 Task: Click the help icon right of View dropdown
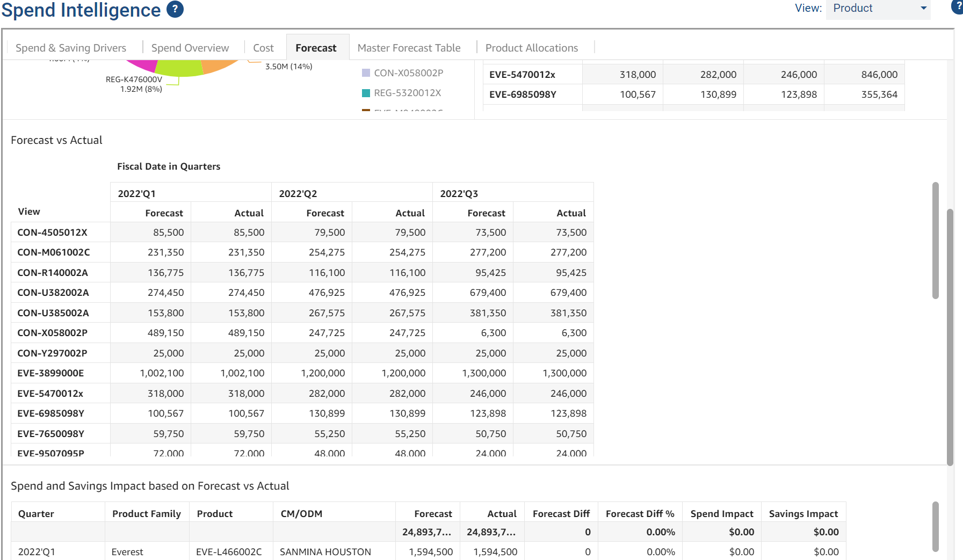(x=958, y=7)
